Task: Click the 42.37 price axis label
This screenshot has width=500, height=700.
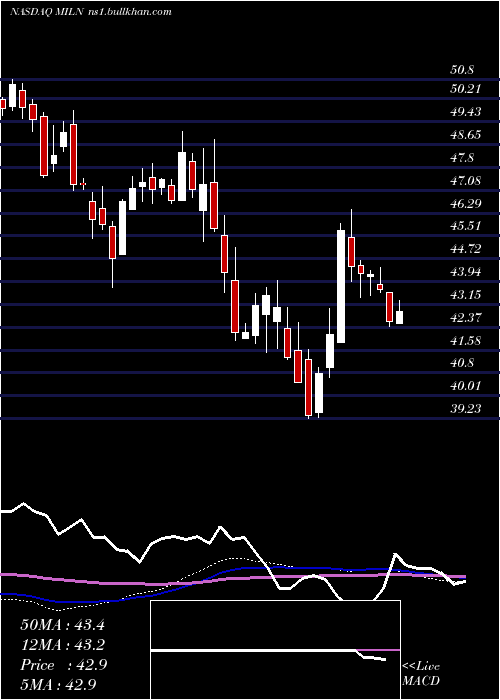Action: [x=466, y=317]
